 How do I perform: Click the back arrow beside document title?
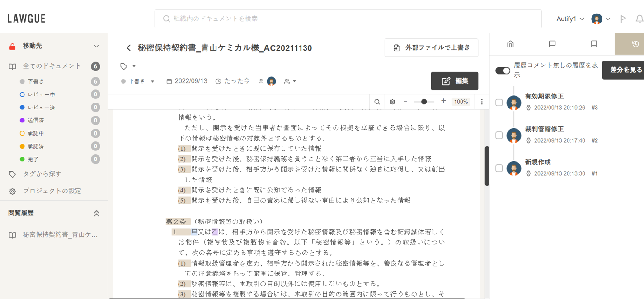pos(129,48)
